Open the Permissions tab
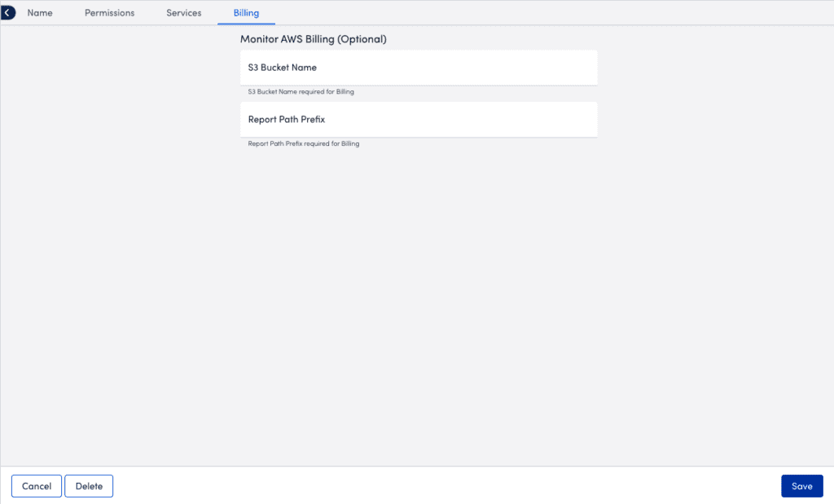 coord(110,13)
